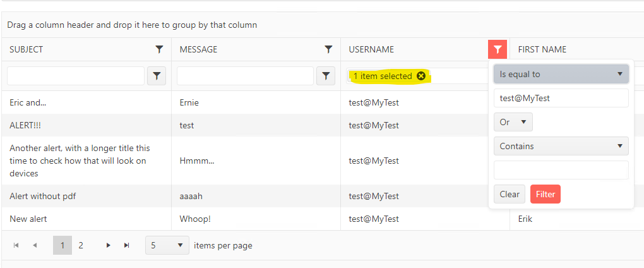Select page 2 in the pager

81,245
